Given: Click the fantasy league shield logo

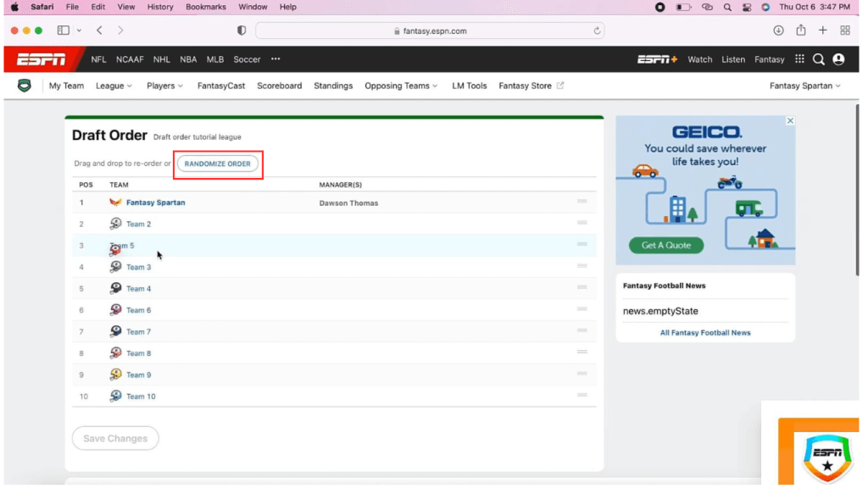Looking at the screenshot, I should (x=25, y=86).
